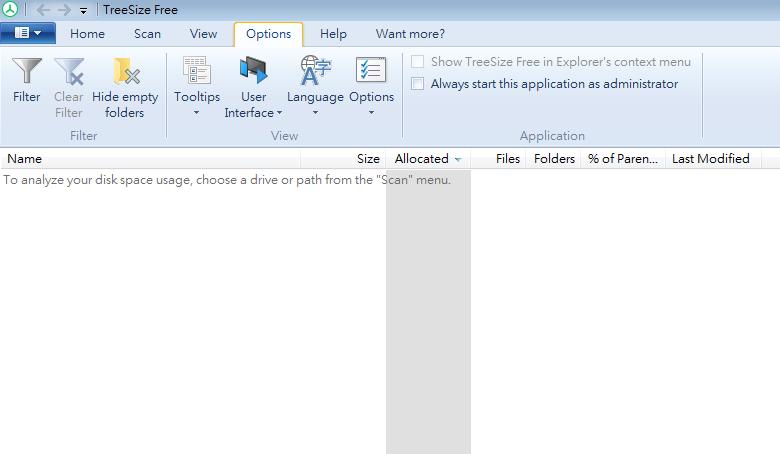
Task: Open the Want more? tab
Action: (410, 34)
